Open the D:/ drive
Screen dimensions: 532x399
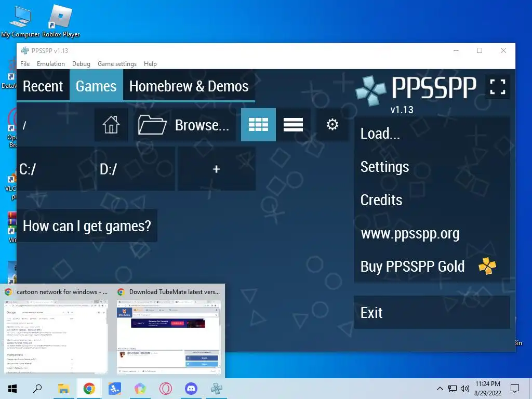coord(136,169)
